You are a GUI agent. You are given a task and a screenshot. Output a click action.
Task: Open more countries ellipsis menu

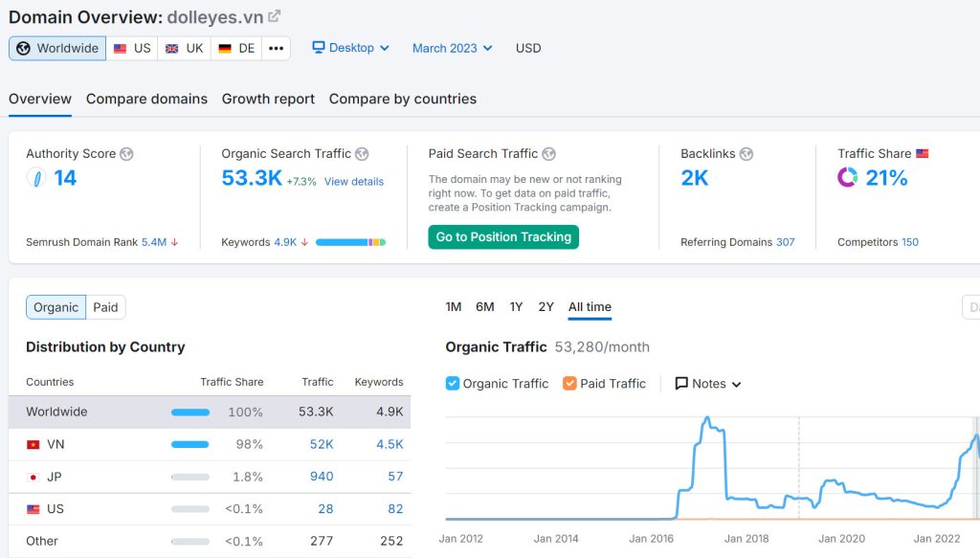(277, 48)
